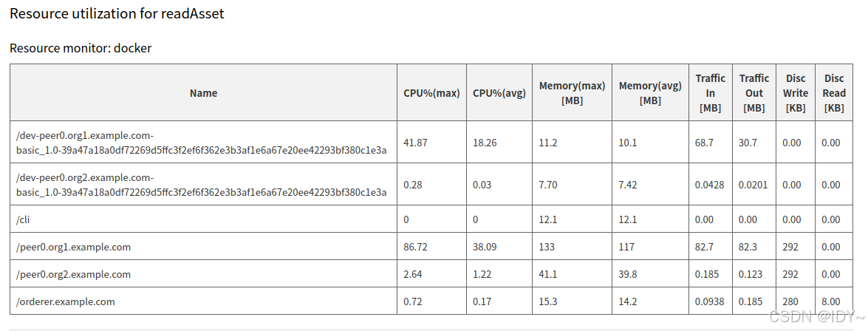The image size is (868, 331).
Task: Click the Disc Read [KB] header
Action: tap(834, 93)
